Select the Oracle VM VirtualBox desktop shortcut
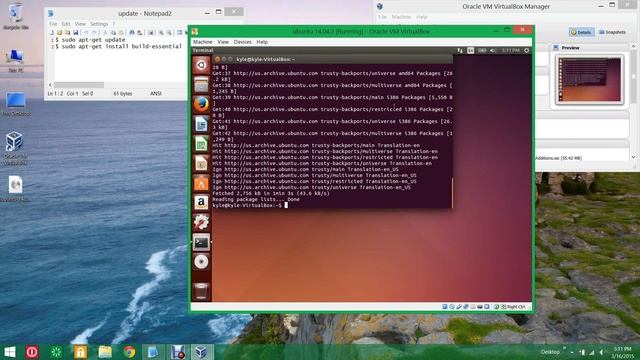 coord(15,148)
